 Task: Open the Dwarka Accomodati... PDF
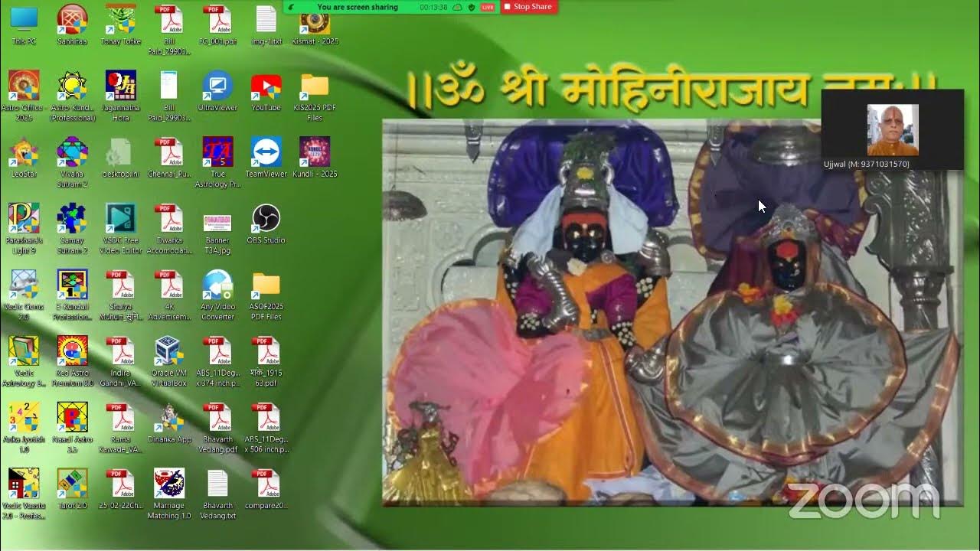coord(169,229)
